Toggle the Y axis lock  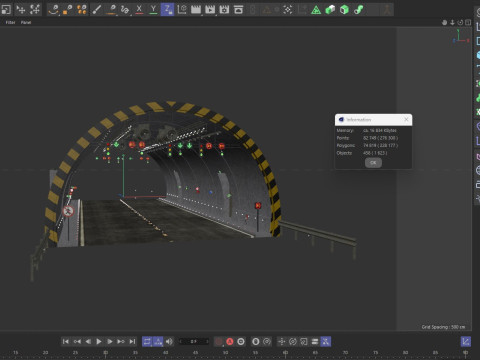tap(153, 9)
